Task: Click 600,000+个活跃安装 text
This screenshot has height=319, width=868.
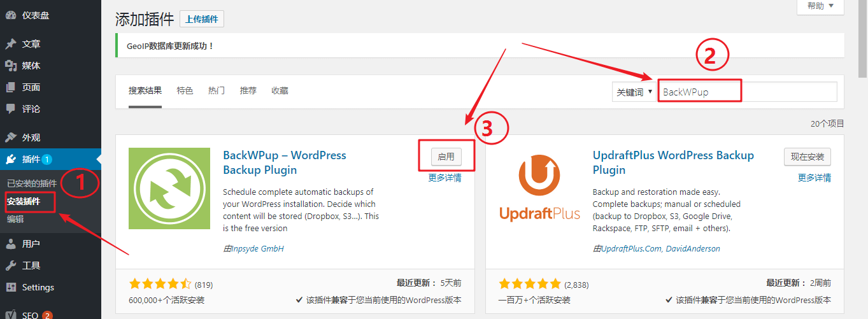Action: pyautogui.click(x=167, y=300)
